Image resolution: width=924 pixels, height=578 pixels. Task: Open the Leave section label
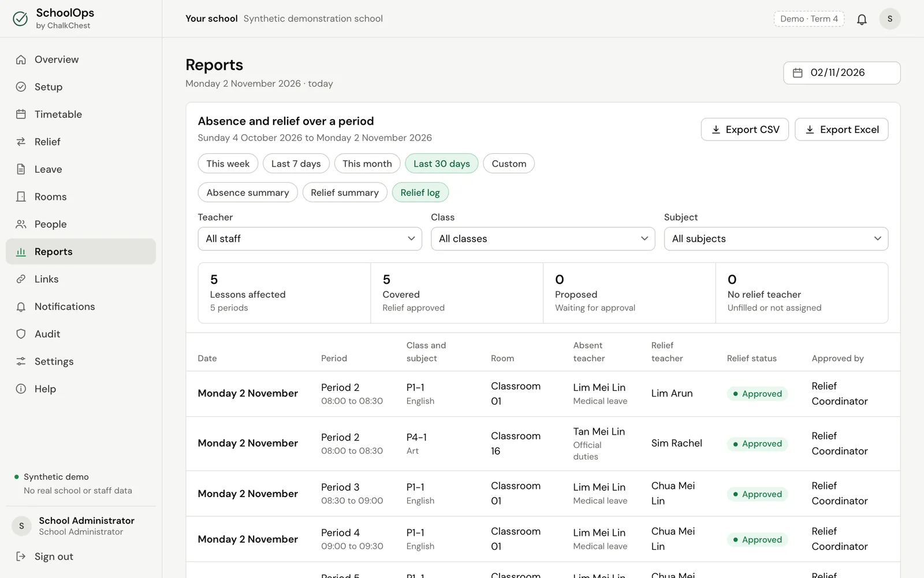tap(49, 169)
